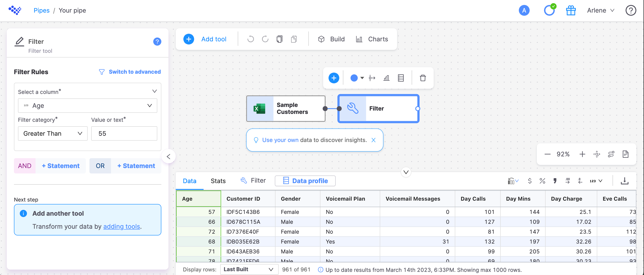This screenshot has width=644, height=275.
Task: Switch to the Data profile tab
Action: [x=305, y=181]
